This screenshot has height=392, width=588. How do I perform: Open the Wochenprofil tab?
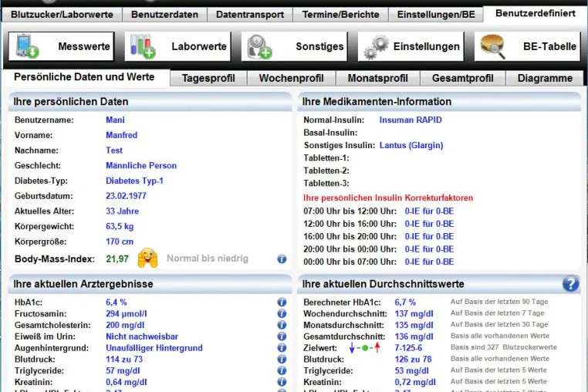click(x=292, y=79)
